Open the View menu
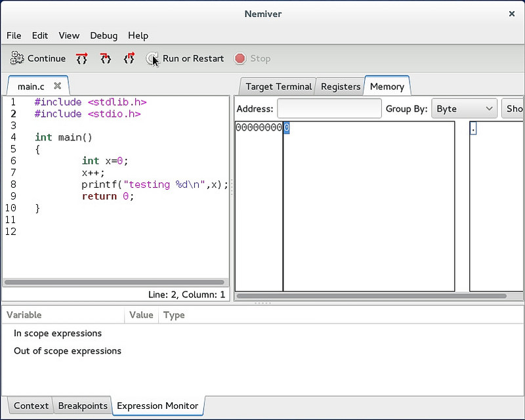 pos(69,35)
